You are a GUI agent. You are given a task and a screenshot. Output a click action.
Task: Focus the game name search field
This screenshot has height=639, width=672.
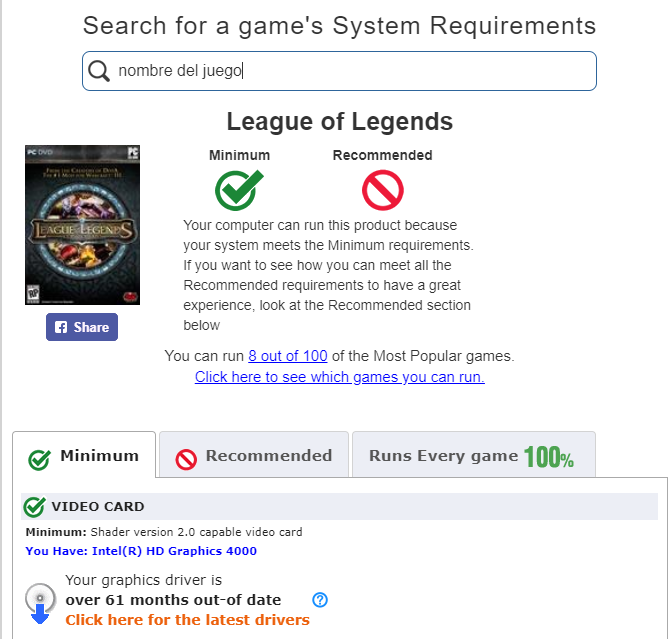[x=339, y=71]
